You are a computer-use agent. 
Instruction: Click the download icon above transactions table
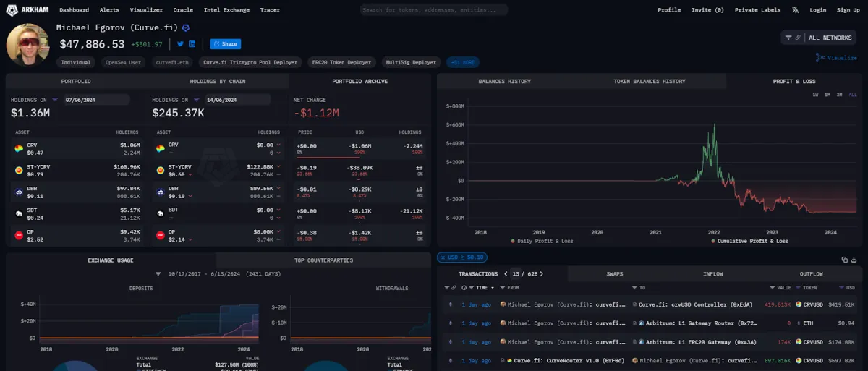click(854, 259)
